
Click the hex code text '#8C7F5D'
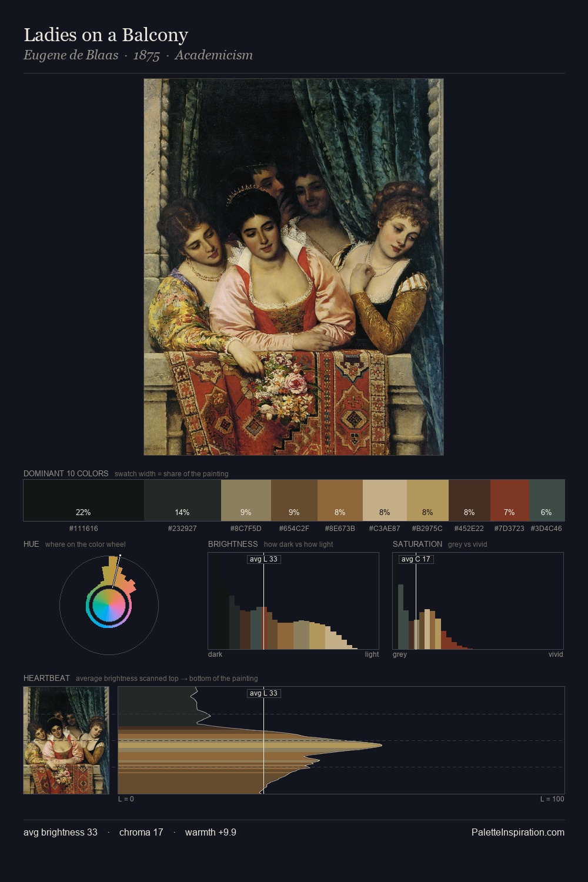(x=246, y=529)
